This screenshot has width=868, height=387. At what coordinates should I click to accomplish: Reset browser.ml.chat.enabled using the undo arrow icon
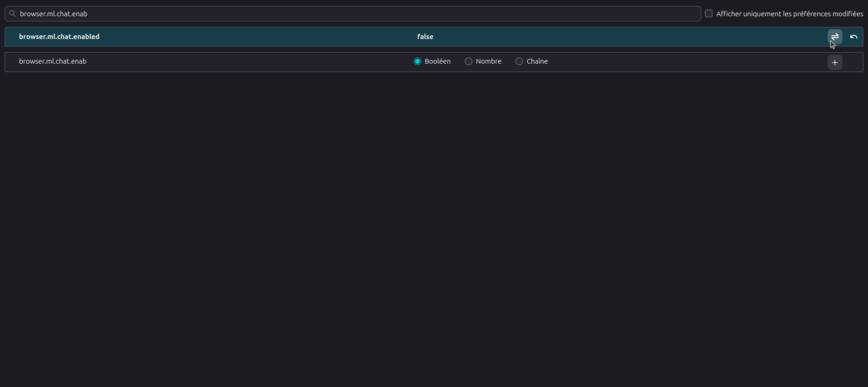(x=854, y=37)
